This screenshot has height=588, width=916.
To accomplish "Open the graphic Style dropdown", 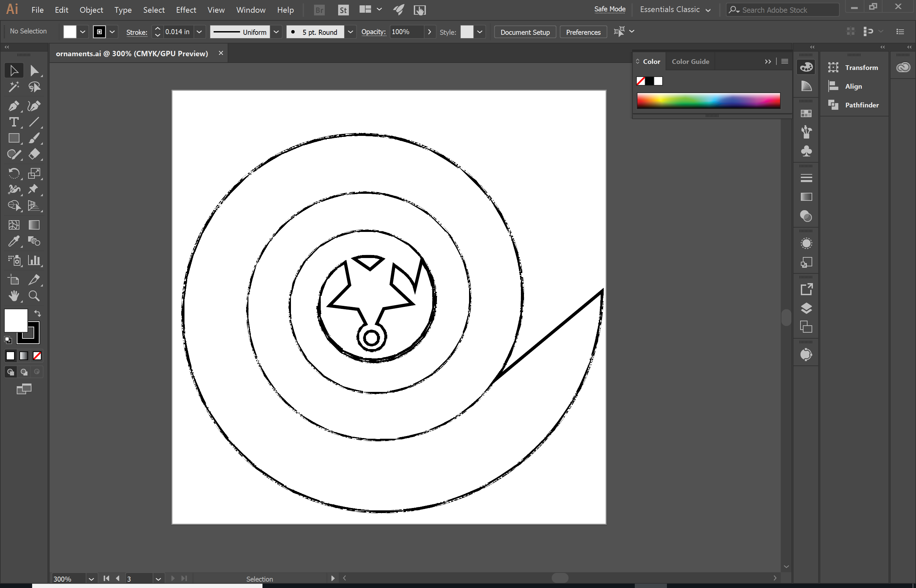I will coord(480,32).
